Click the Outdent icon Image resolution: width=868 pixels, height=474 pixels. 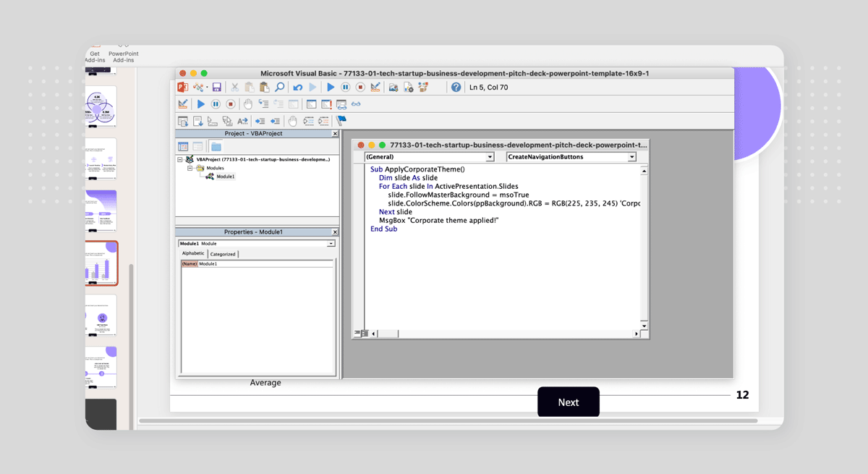tap(275, 121)
